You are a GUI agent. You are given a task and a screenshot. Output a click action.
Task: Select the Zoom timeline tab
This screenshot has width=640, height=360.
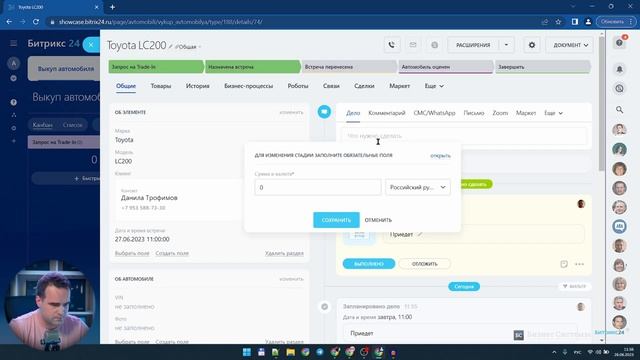coord(500,113)
